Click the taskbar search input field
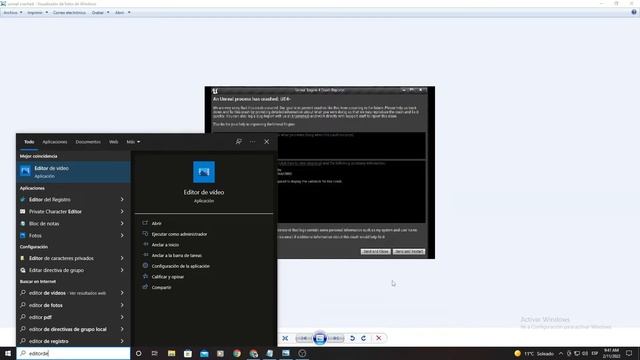This screenshot has width=640, height=360. click(73, 353)
